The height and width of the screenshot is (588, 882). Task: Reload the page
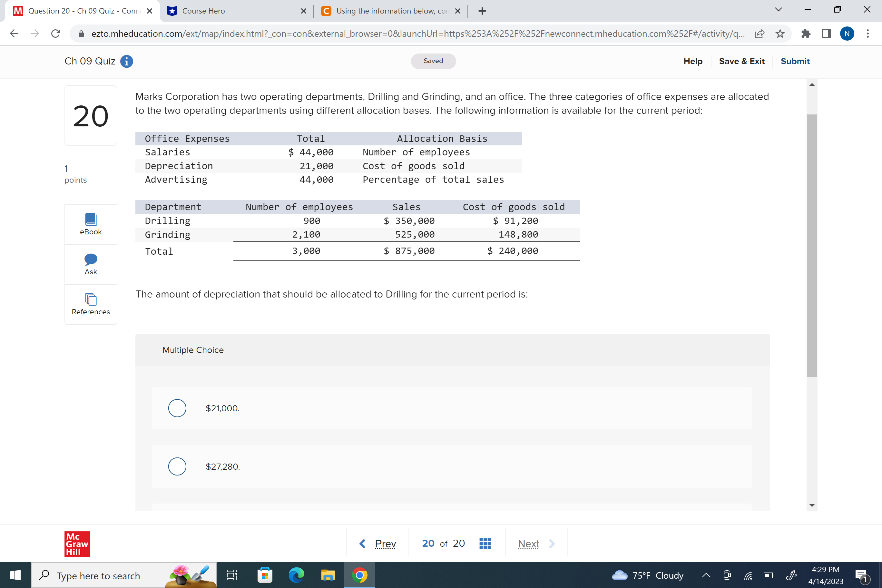pos(55,34)
